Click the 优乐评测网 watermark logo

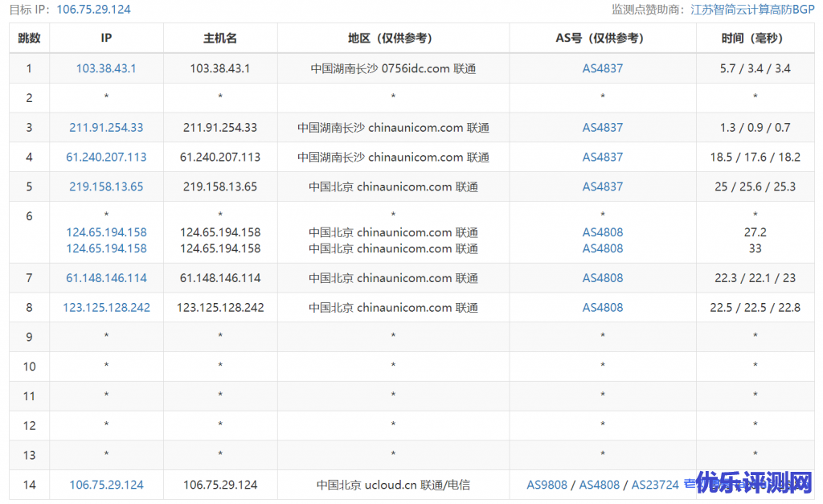(x=754, y=484)
